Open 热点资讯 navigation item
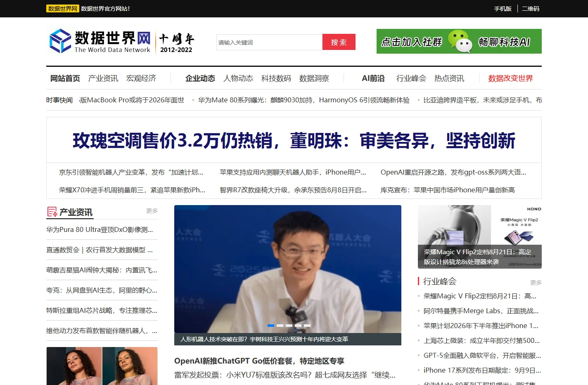The image size is (588, 385). 449,78
